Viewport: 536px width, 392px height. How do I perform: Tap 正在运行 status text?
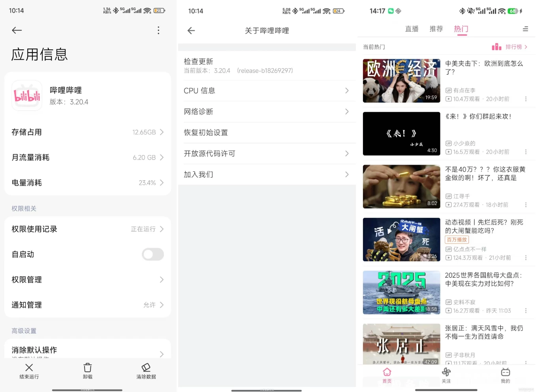click(143, 229)
